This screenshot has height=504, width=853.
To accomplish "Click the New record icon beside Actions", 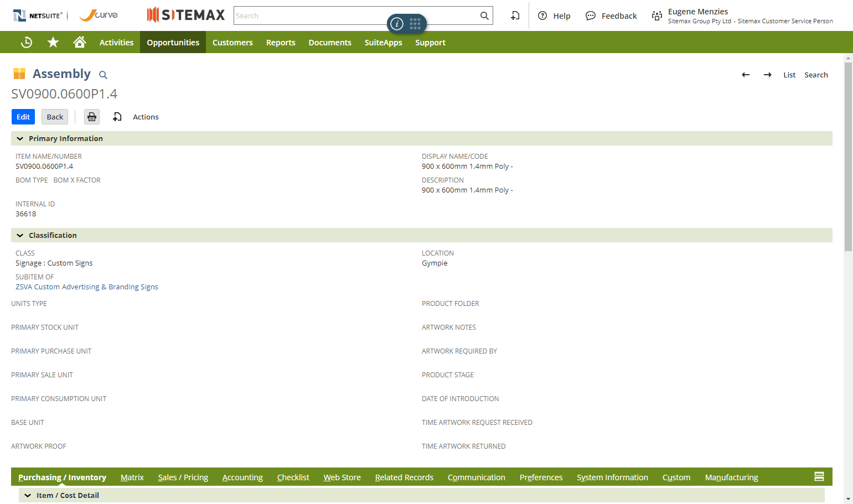I will [x=117, y=117].
